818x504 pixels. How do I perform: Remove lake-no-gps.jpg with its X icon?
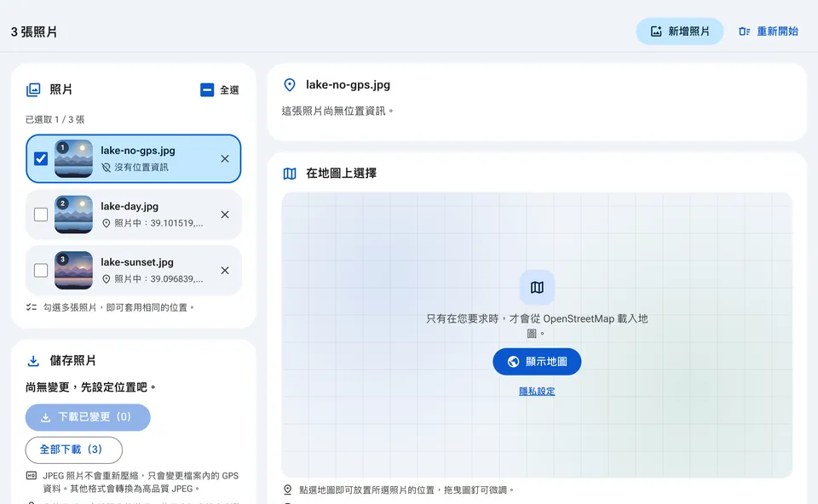coord(225,158)
